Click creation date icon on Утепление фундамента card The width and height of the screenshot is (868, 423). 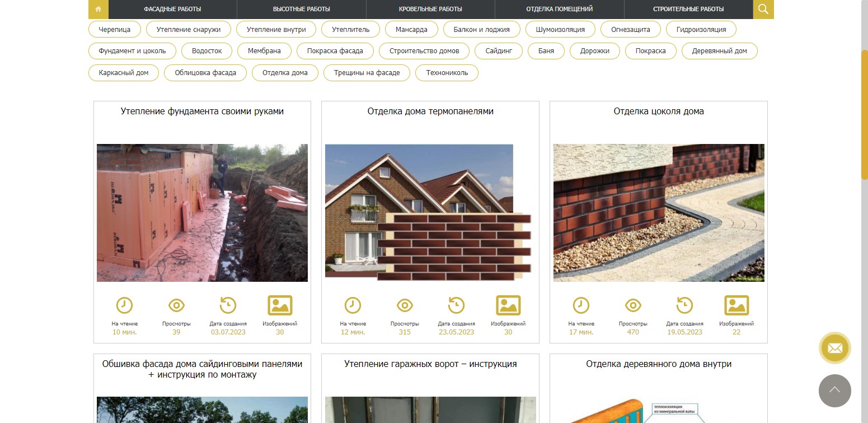pyautogui.click(x=228, y=305)
